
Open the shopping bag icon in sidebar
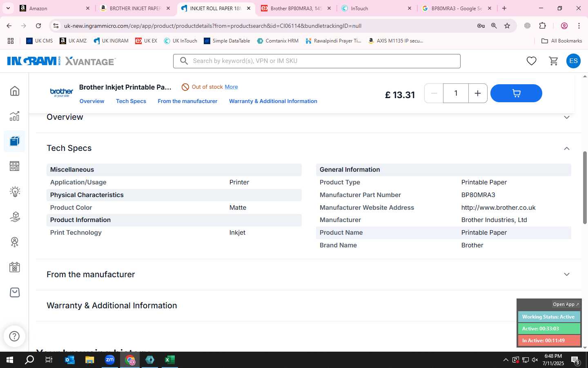click(15, 292)
